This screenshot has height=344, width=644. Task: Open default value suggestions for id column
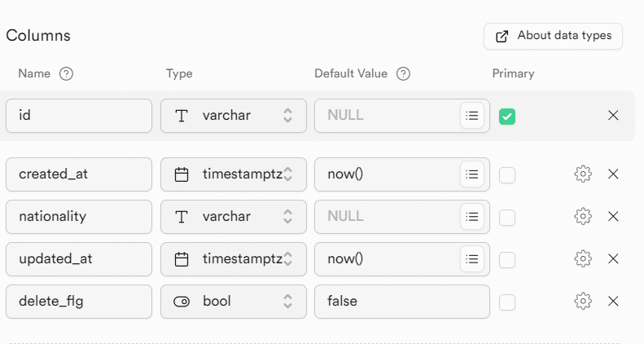coord(471,116)
